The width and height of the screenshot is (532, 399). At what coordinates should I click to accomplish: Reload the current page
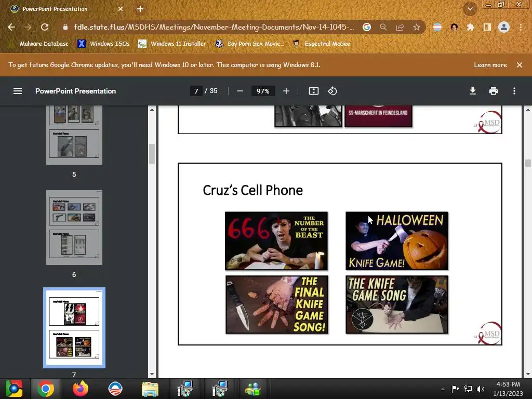(45, 27)
